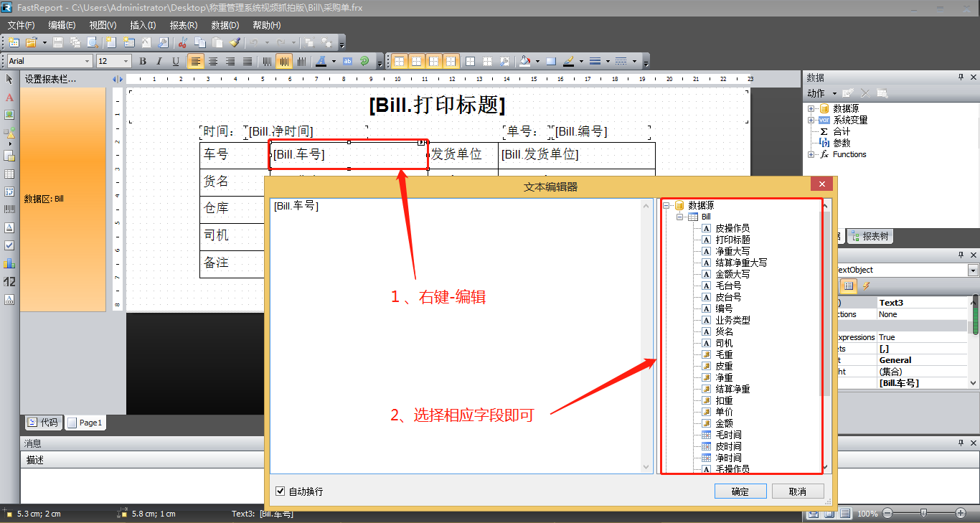The height and width of the screenshot is (523, 980).
Task: Click the scissors cut icon
Action: 182,43
